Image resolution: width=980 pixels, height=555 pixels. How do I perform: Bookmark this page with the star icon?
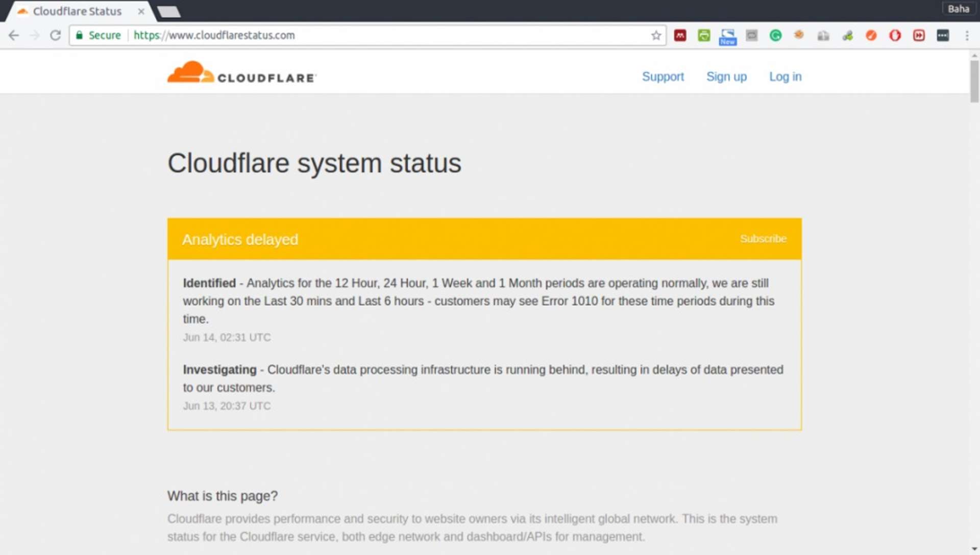pos(656,35)
